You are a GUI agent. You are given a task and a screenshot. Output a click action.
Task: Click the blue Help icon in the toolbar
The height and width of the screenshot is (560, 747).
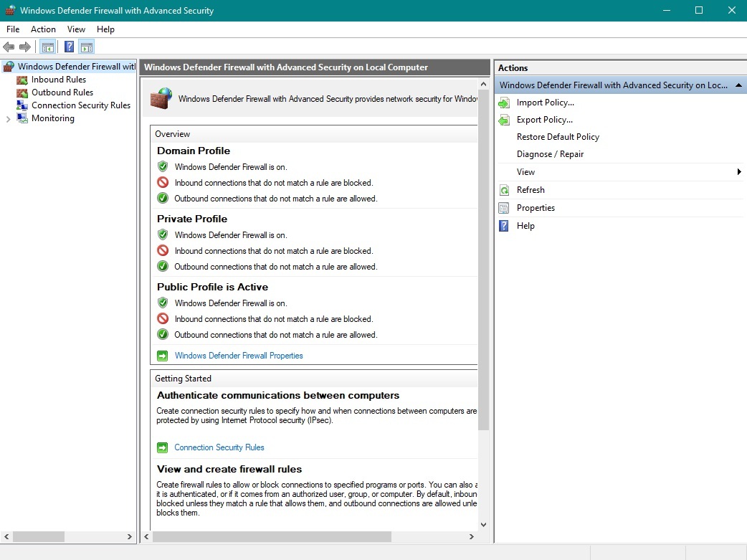pos(69,47)
